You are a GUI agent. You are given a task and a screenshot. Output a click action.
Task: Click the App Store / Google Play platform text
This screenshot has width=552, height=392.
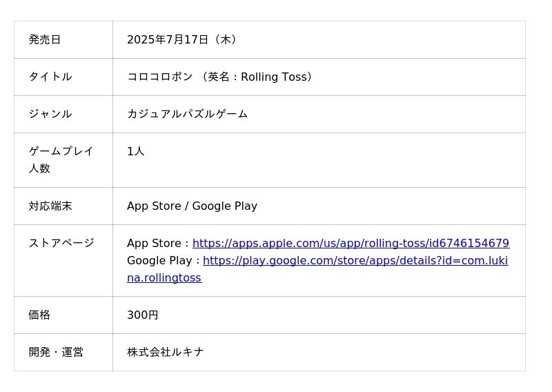(x=192, y=206)
